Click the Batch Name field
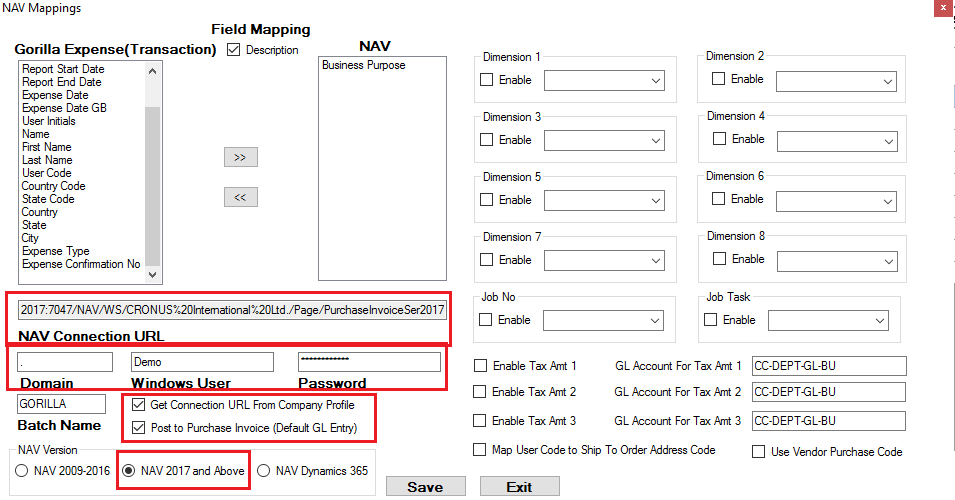Screen dimensions: 955x500 [62, 404]
